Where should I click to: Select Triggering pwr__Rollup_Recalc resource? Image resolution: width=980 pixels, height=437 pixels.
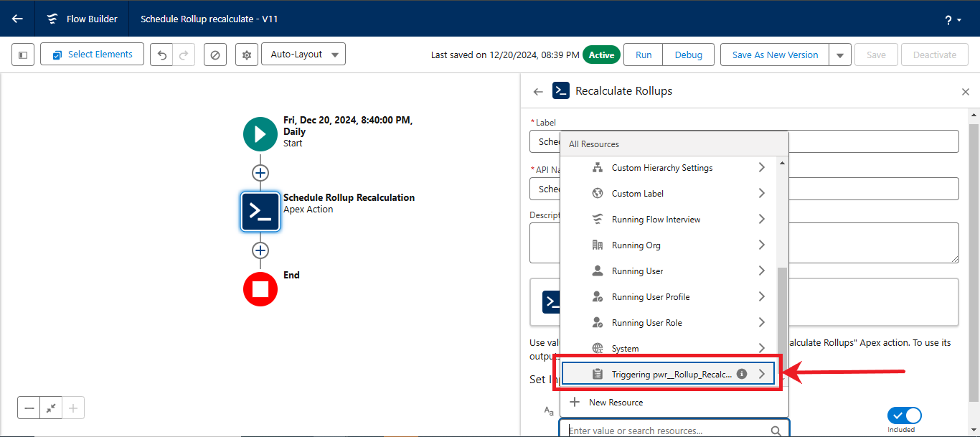point(668,374)
